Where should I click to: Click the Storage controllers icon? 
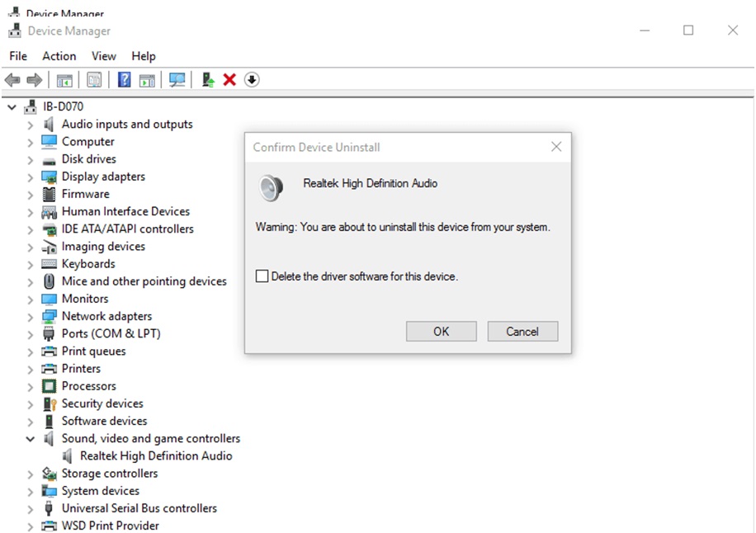pos(49,474)
